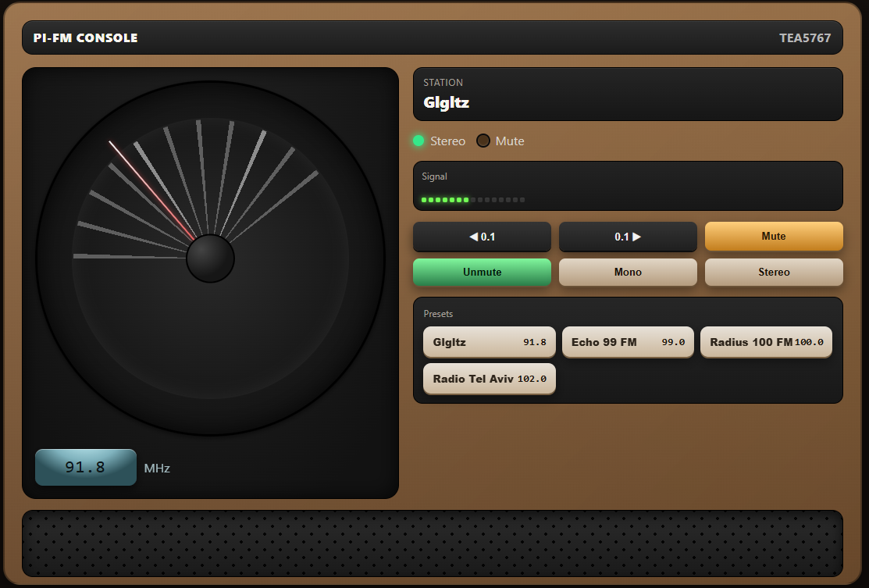Switch audio to Mono

click(x=628, y=272)
